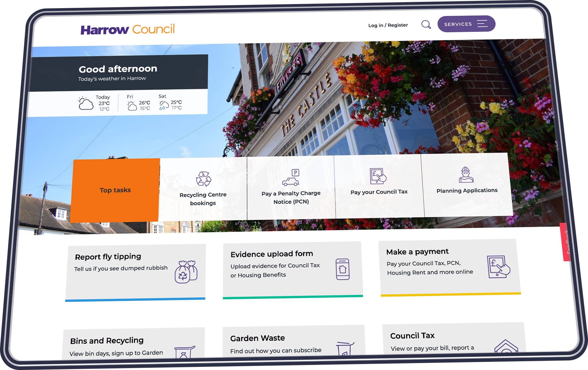
Task: Click the Make a payment tablet icon
Action: 498,267
